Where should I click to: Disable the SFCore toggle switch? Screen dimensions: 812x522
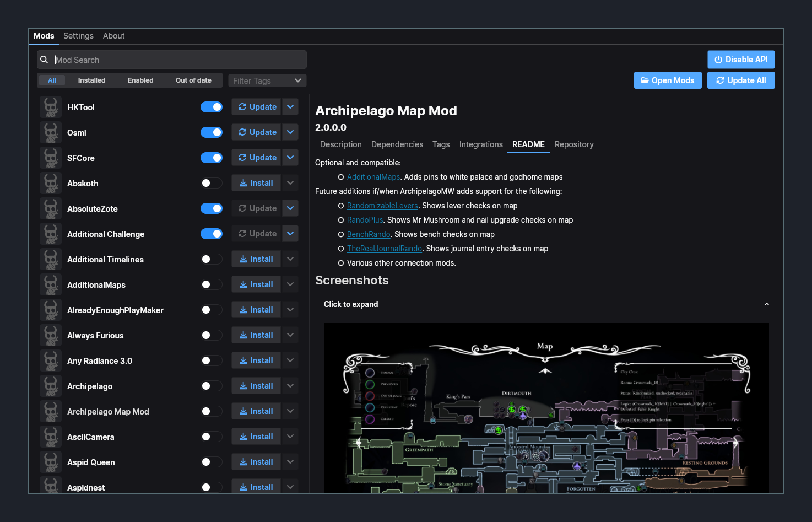coord(212,158)
